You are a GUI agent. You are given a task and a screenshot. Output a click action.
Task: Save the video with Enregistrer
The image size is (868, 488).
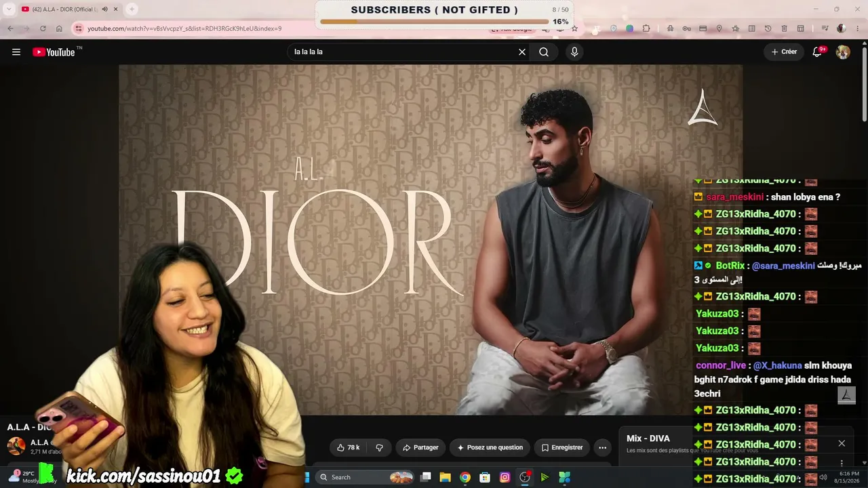561,448
